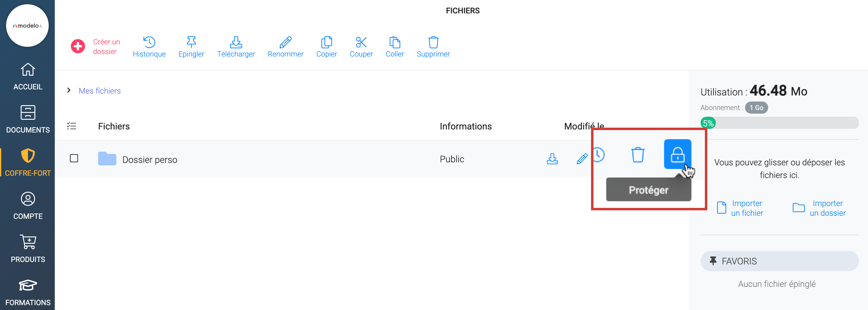This screenshot has width=868, height=310.
Task: Click the Historique toolbar icon
Action: pyautogui.click(x=149, y=43)
